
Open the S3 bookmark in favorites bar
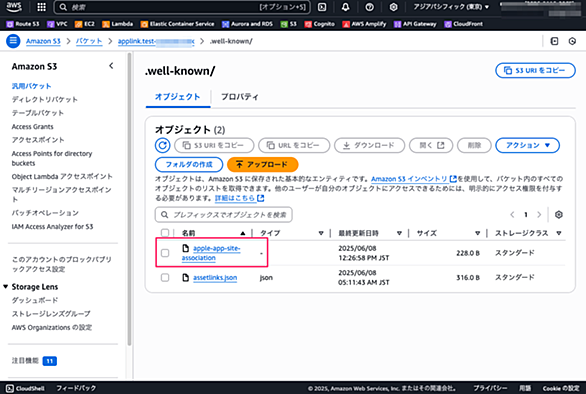pyautogui.click(x=289, y=24)
